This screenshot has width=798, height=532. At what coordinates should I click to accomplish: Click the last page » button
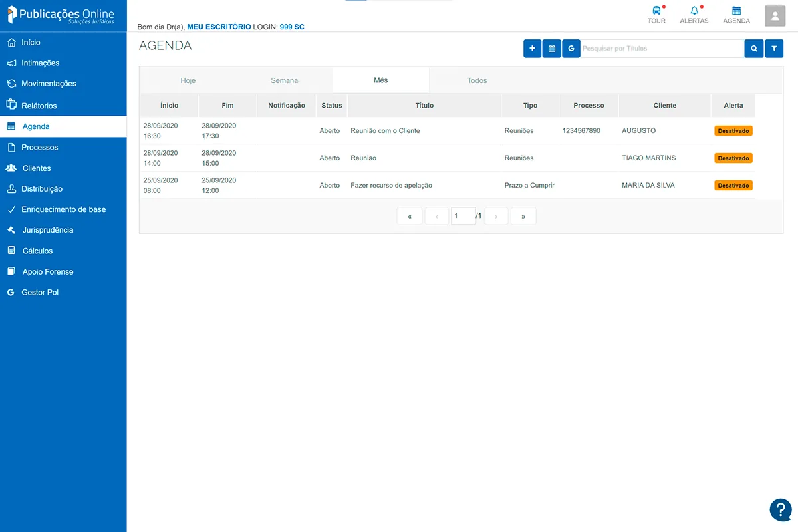(523, 217)
